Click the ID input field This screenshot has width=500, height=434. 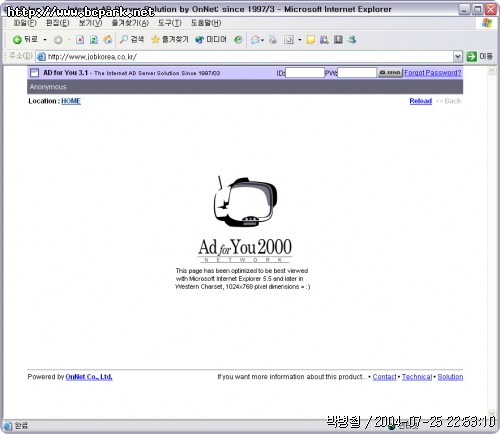pos(305,72)
